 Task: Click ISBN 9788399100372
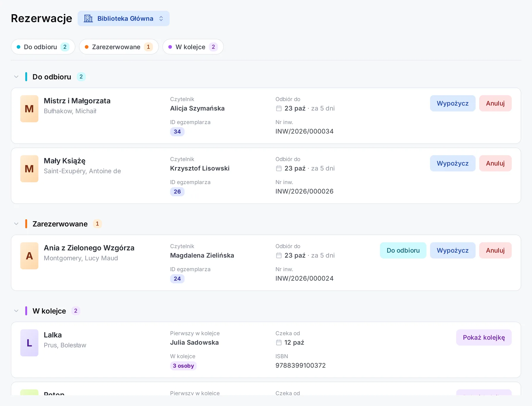pyautogui.click(x=301, y=366)
